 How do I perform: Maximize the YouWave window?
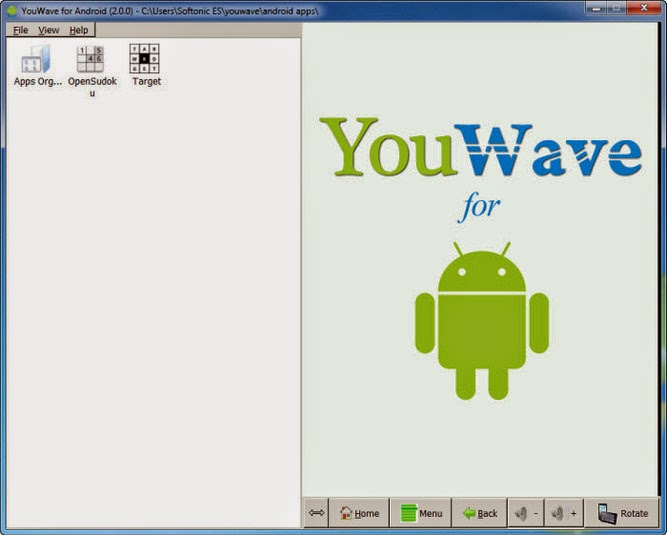(616, 8)
